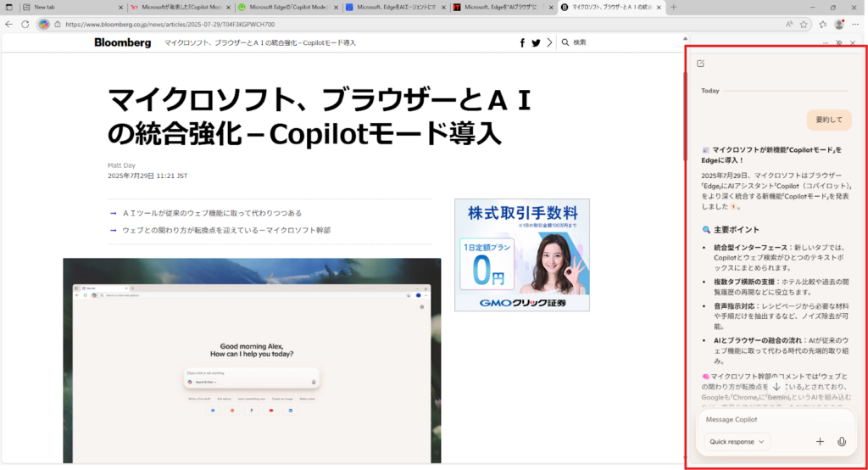This screenshot has width=868, height=470.
Task: Click the Message Copilot input box
Action: pyautogui.click(x=775, y=420)
